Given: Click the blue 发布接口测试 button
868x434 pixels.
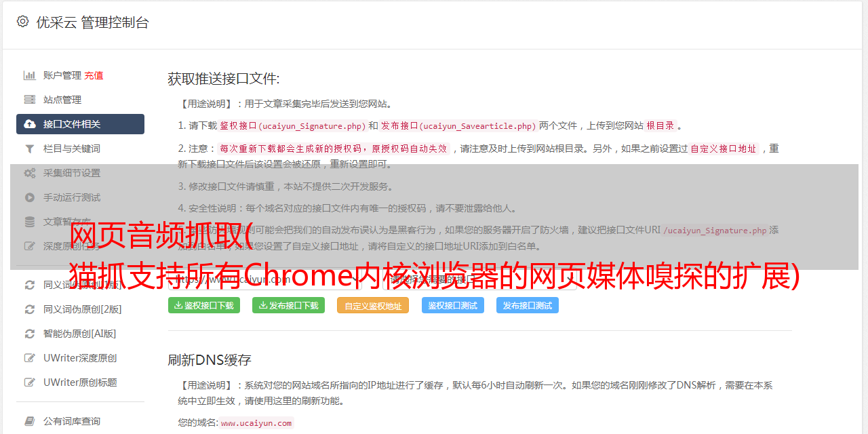Looking at the screenshot, I should [x=528, y=305].
